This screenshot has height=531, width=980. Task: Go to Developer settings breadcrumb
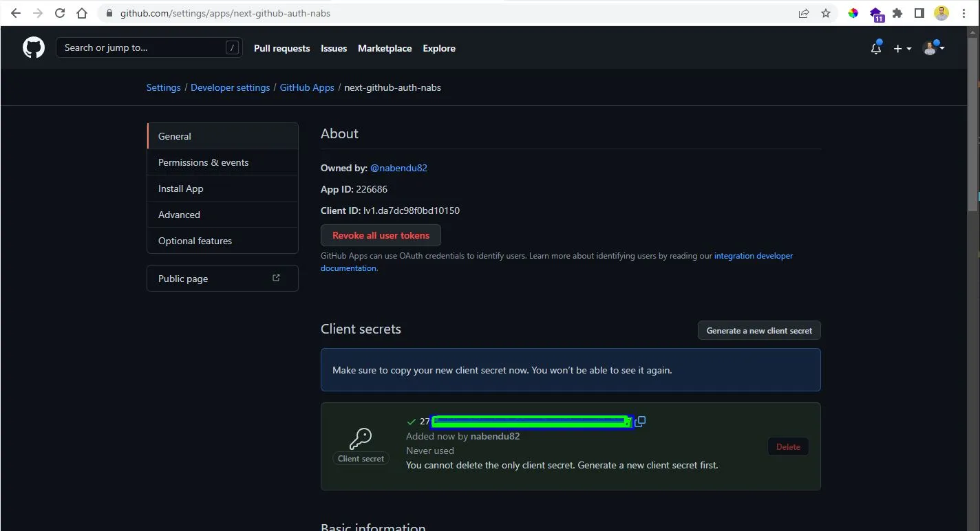coord(231,87)
